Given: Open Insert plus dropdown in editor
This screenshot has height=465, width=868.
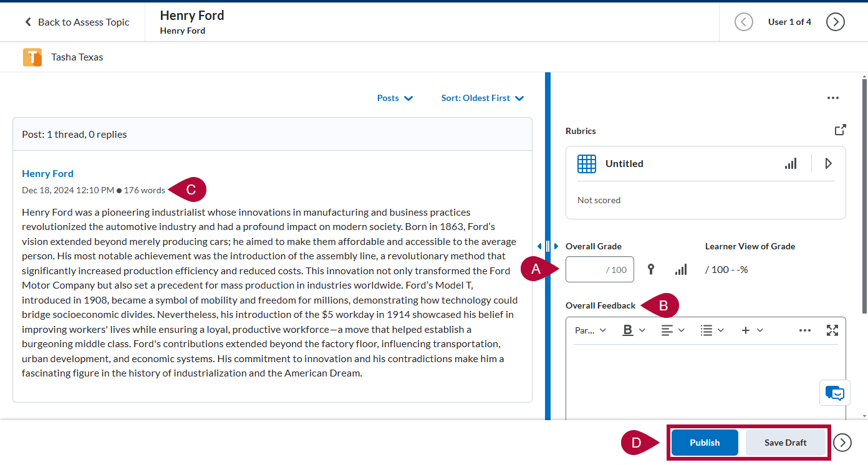Looking at the screenshot, I should point(752,330).
